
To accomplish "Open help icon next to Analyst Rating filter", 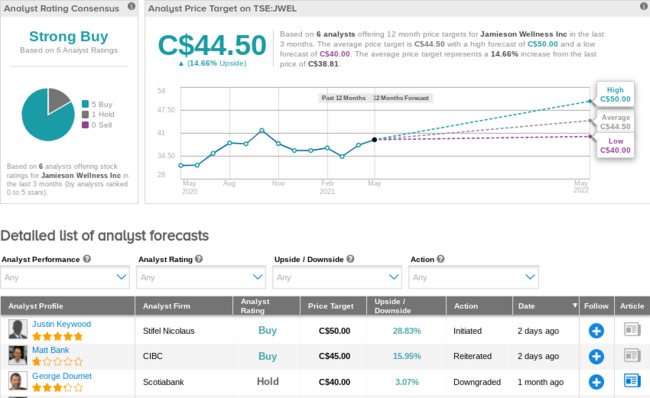I will click(x=199, y=259).
